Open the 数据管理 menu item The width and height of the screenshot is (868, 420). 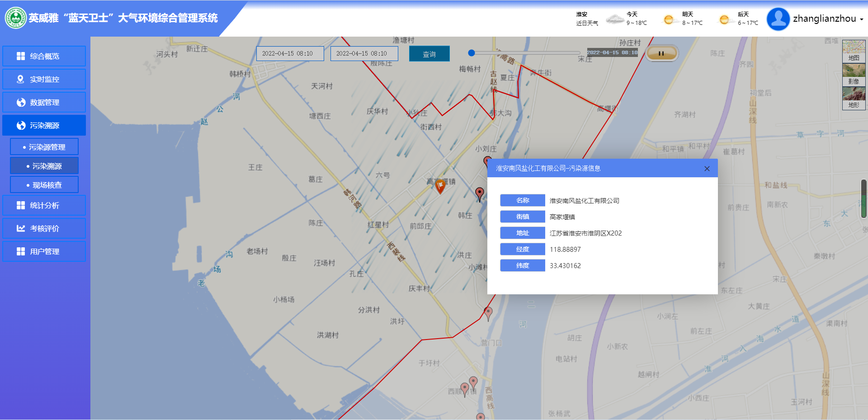(44, 102)
